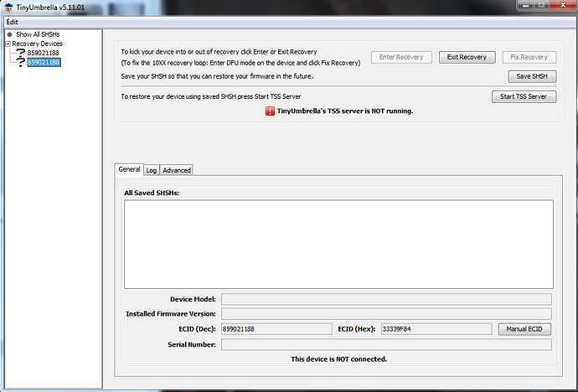The height and width of the screenshot is (392, 578).
Task: Click the 'Serial Number:' label
Action: (x=192, y=344)
